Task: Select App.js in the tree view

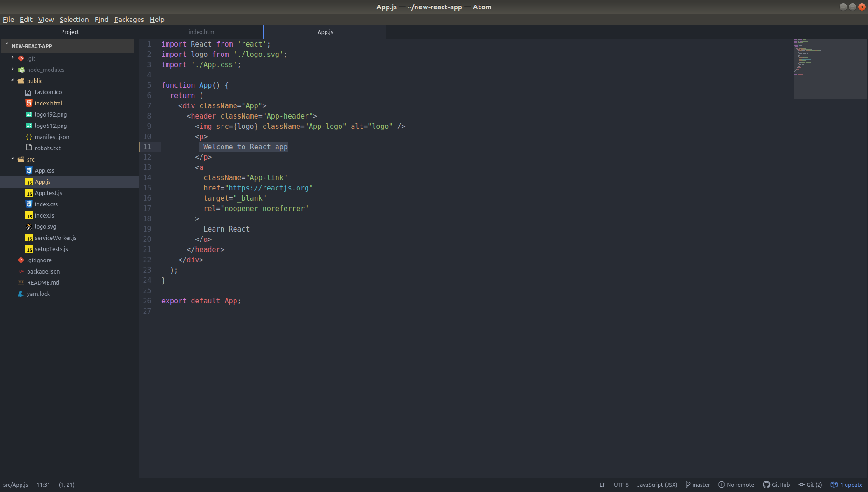Action: tap(69, 182)
